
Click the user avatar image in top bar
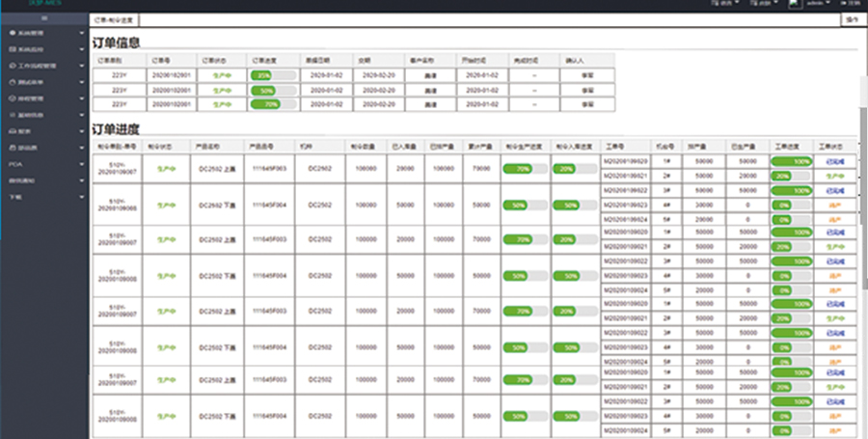pos(797,4)
